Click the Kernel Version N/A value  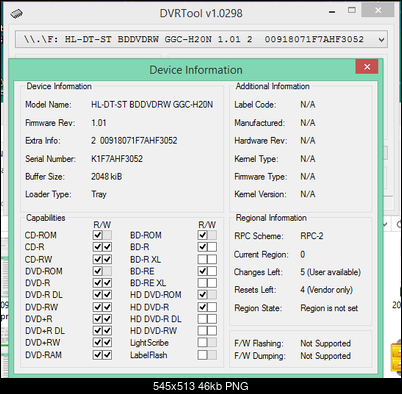308,194
